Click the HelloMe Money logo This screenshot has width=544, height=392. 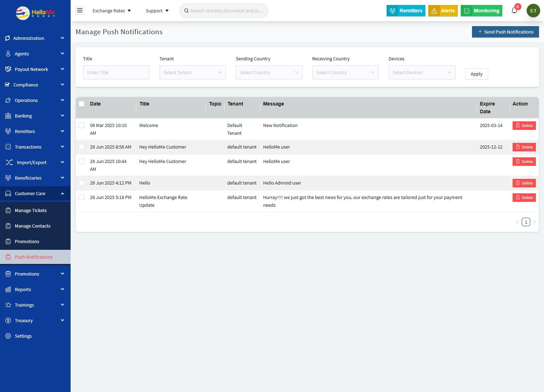35,13
